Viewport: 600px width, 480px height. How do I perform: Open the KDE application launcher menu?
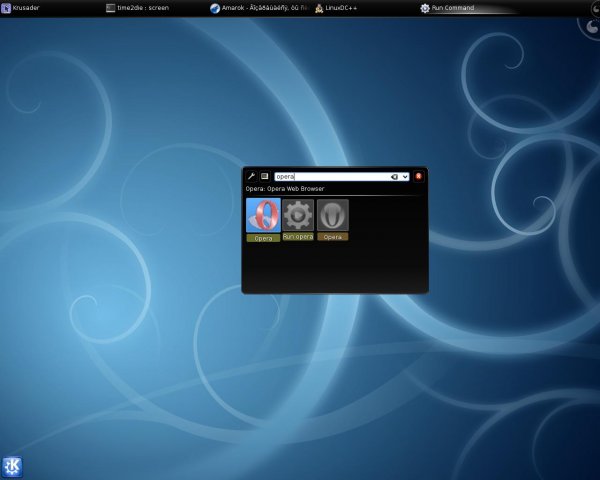tap(14, 465)
